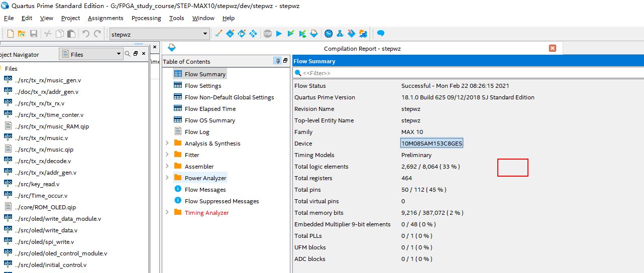Open the Programmer toolbar icon
Image resolution: width=644 pixels, height=273 pixels.
[x=352, y=34]
